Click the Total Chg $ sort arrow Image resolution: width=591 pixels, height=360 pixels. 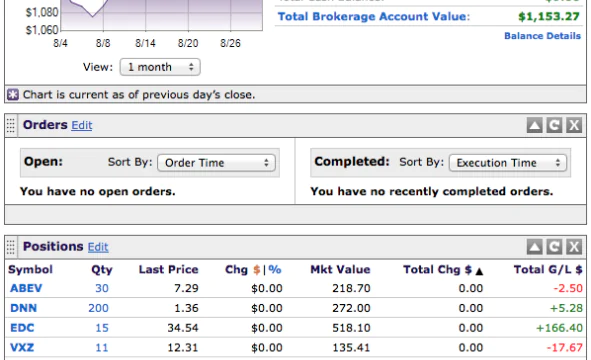pos(479,271)
